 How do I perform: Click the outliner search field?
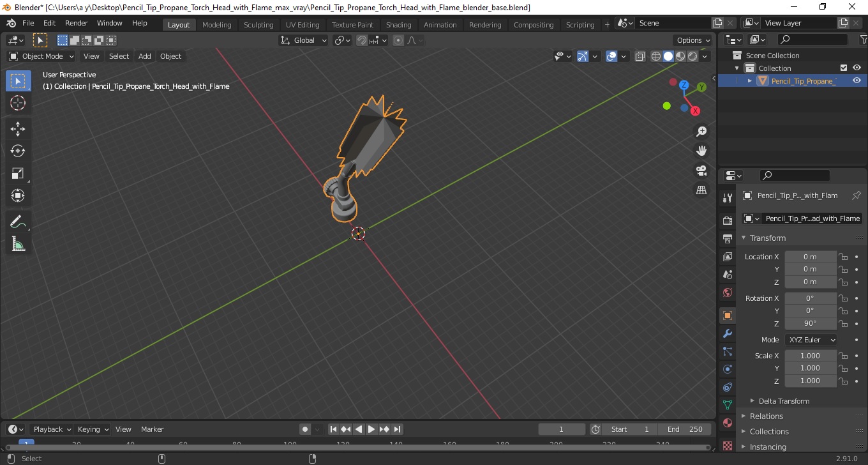pos(813,40)
